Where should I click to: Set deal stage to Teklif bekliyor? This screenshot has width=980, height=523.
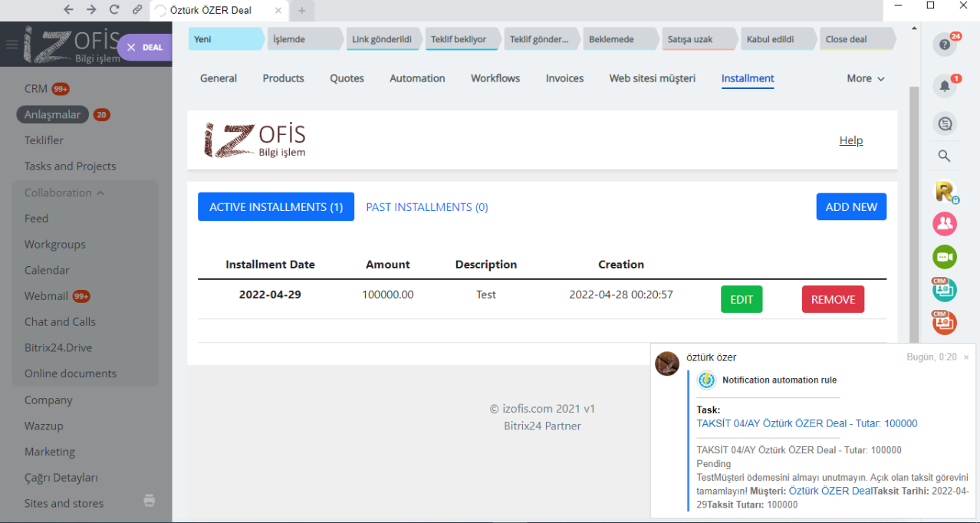coord(460,39)
